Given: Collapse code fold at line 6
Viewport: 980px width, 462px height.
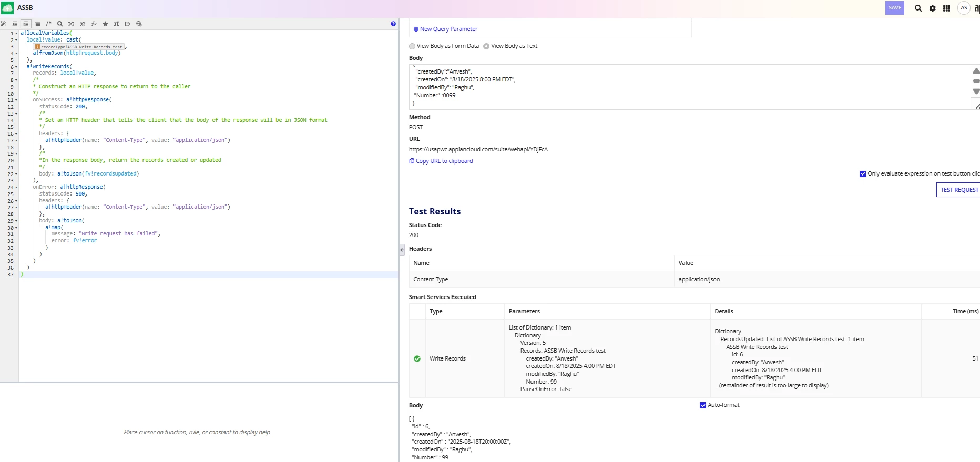Looking at the screenshot, I should point(16,67).
